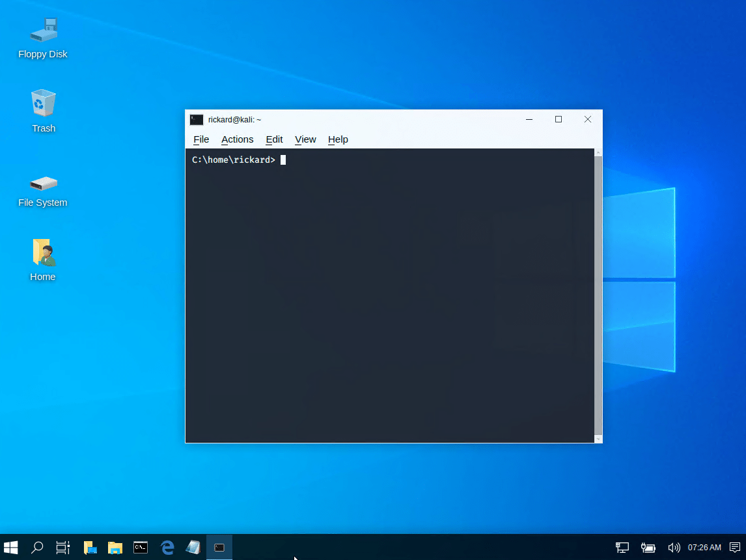This screenshot has height=560, width=746.
Task: Select the active terminal in the taskbar
Action: click(x=219, y=547)
